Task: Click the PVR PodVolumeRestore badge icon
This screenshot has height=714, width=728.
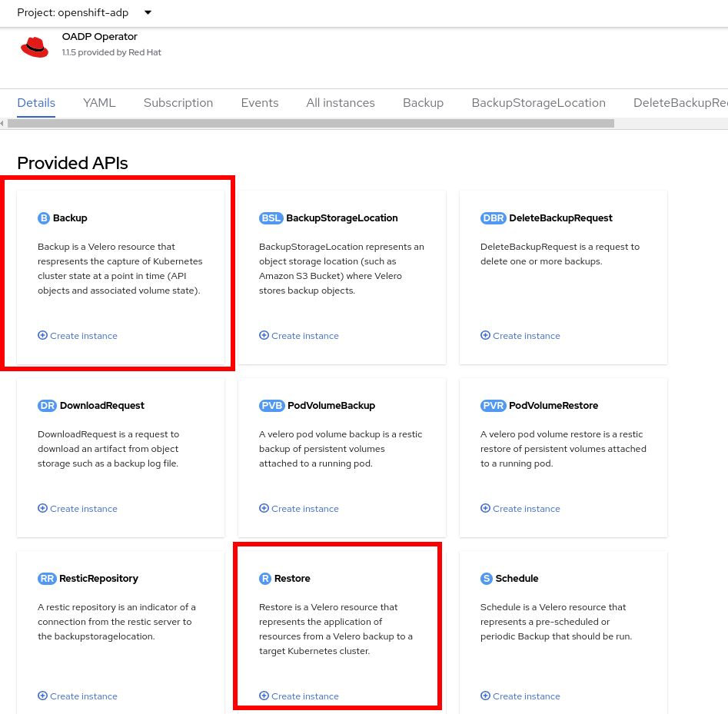Action: (493, 406)
